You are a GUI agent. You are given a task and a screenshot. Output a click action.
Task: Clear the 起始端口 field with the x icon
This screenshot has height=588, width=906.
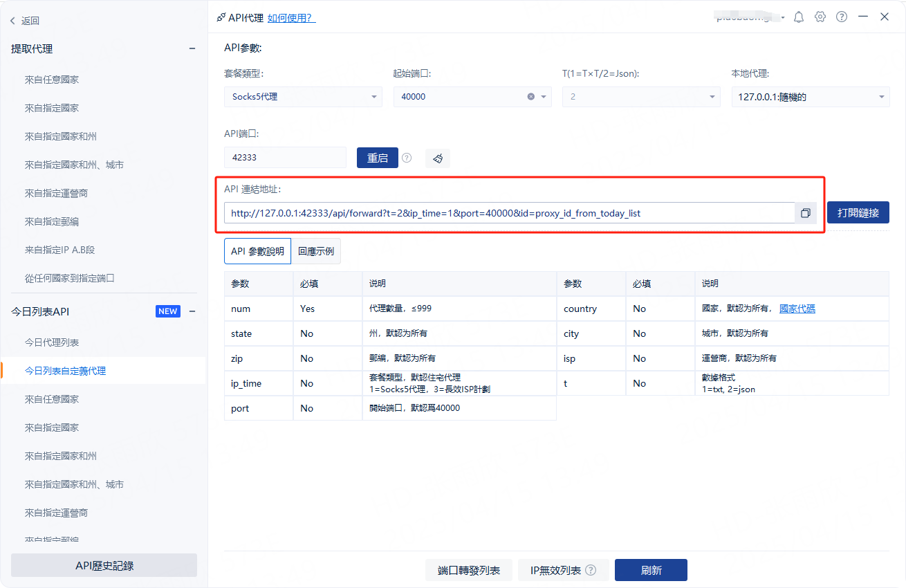[x=531, y=97]
